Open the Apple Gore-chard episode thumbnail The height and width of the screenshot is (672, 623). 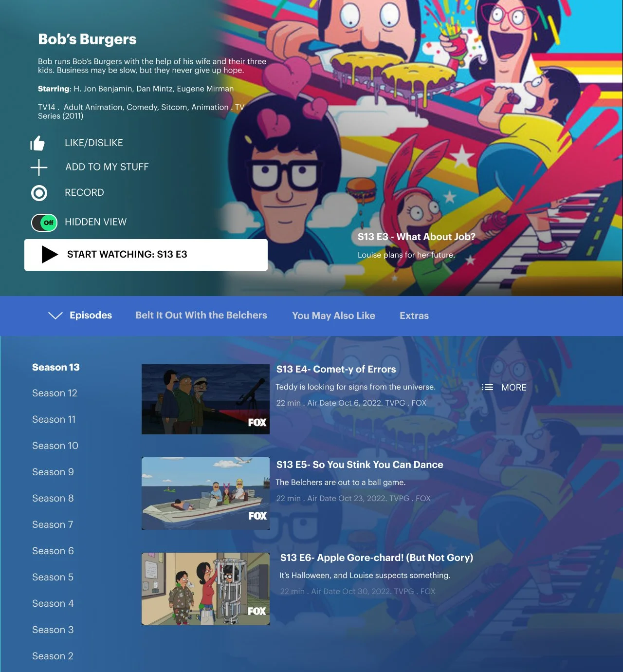tap(205, 589)
